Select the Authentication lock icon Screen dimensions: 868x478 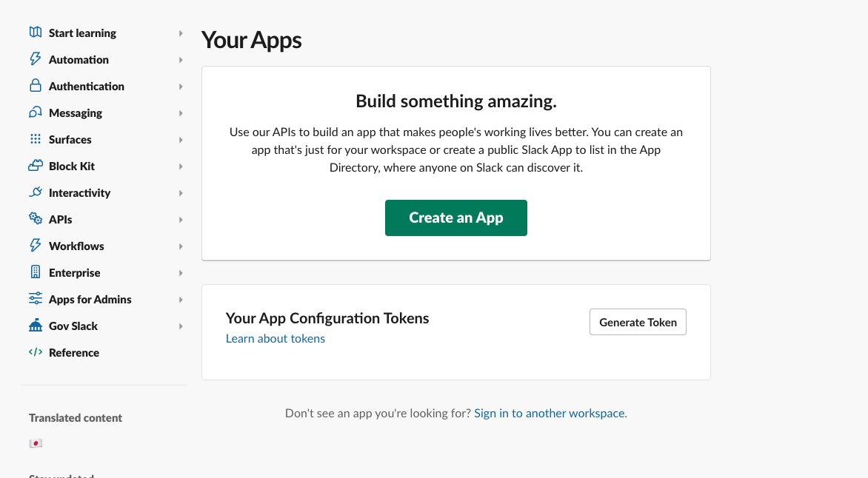click(36, 86)
